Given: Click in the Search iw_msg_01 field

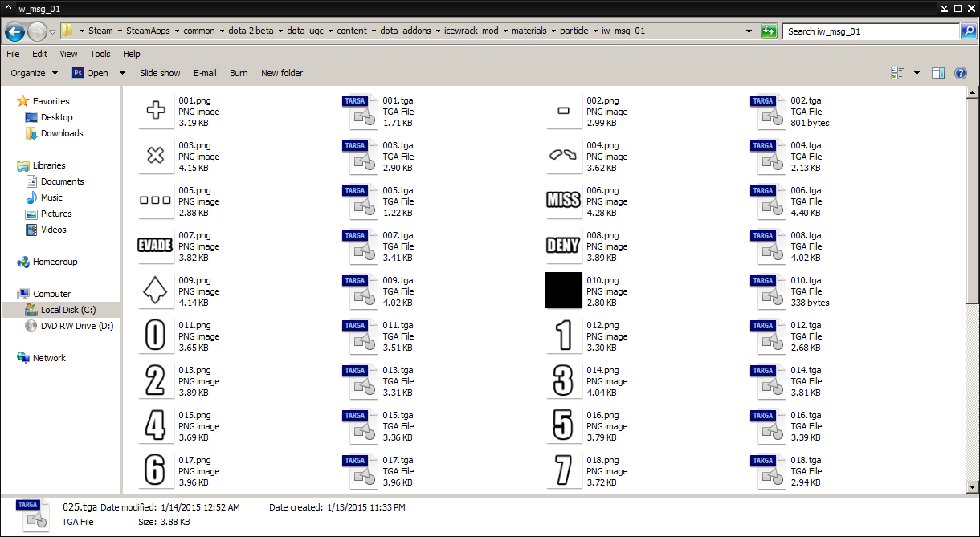Looking at the screenshot, I should tap(870, 31).
